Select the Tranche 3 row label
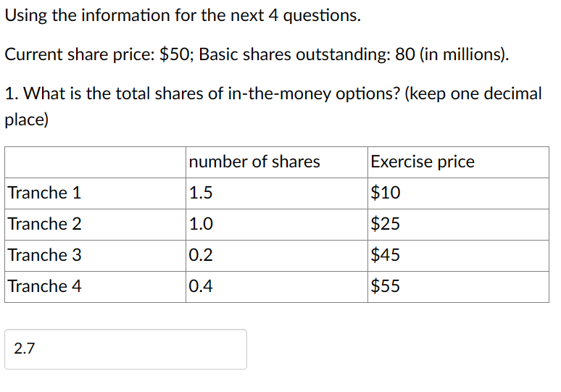The height and width of the screenshot is (392, 561). [x=45, y=255]
